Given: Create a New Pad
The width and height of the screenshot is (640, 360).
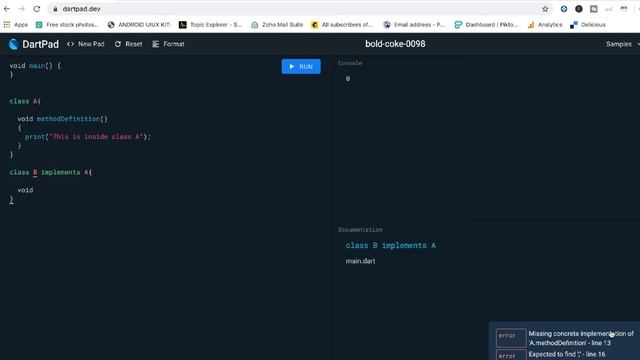Looking at the screenshot, I should coord(86,44).
